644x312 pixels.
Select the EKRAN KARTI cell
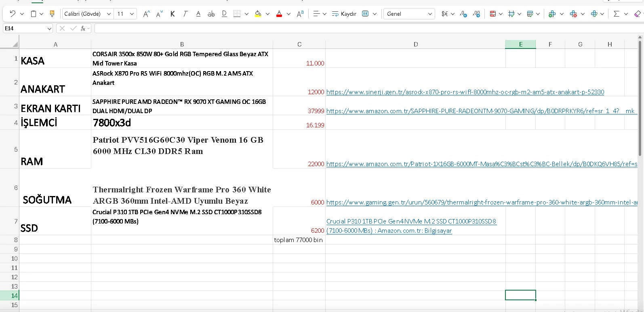coord(55,106)
